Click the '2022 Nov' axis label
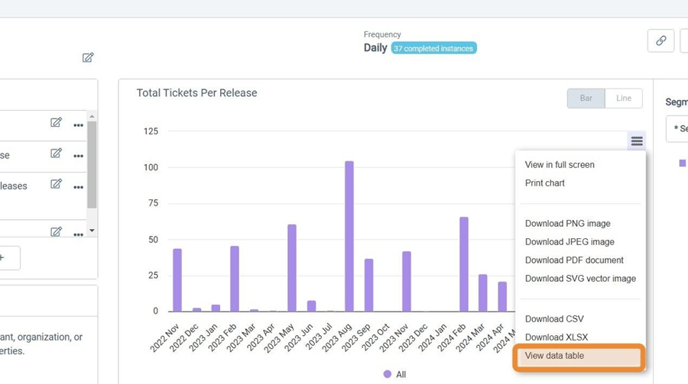This screenshot has width=688, height=384. 165,338
